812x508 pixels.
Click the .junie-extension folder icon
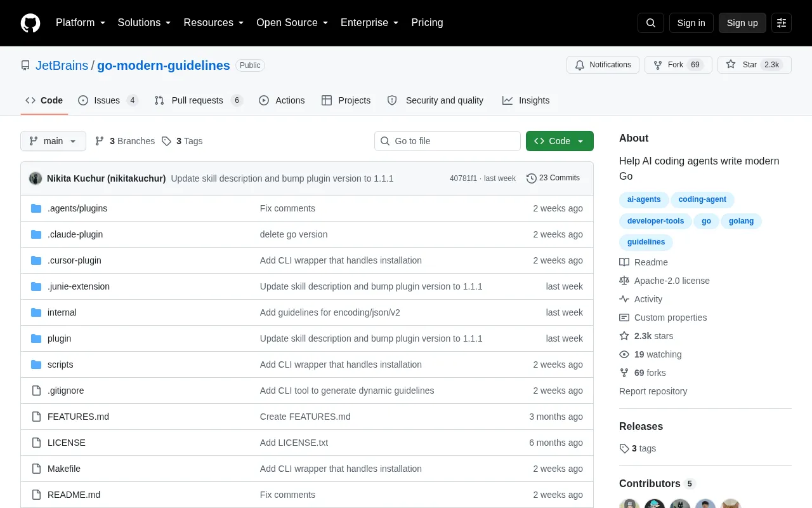click(x=36, y=286)
